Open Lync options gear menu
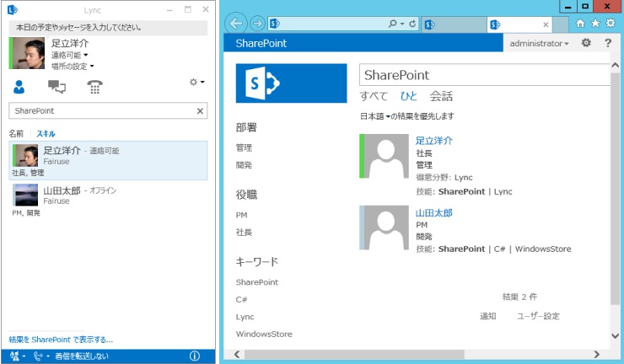Screen dimensions: 624x364 click(x=196, y=82)
